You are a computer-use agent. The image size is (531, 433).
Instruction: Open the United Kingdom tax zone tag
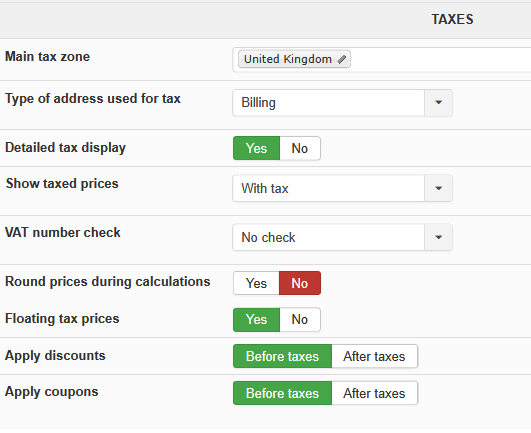click(294, 59)
